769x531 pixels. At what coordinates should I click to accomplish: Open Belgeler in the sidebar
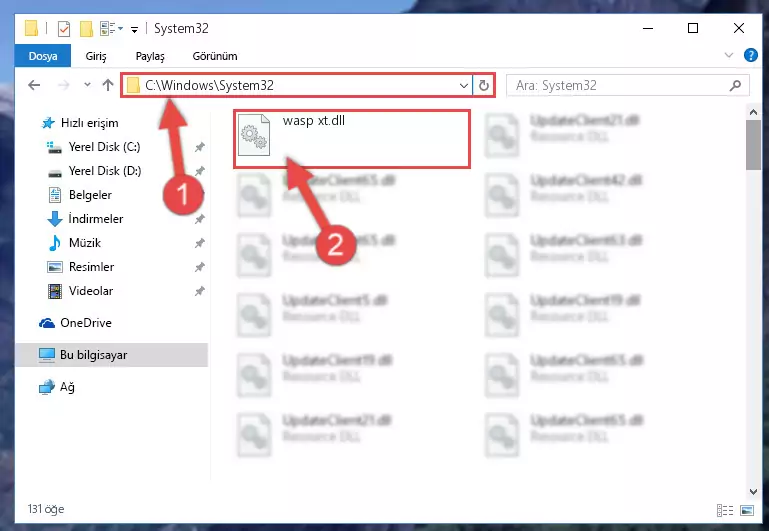coord(90,195)
